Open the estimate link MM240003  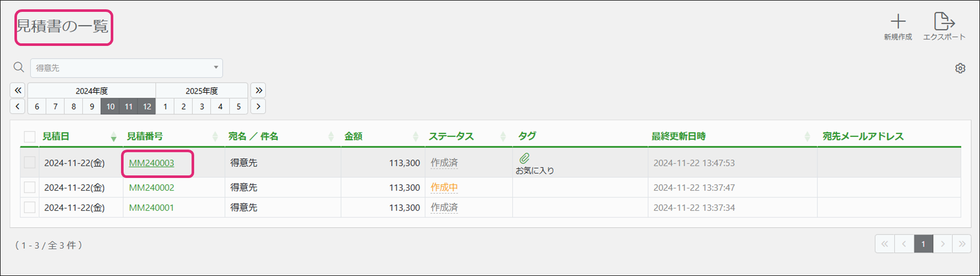151,163
